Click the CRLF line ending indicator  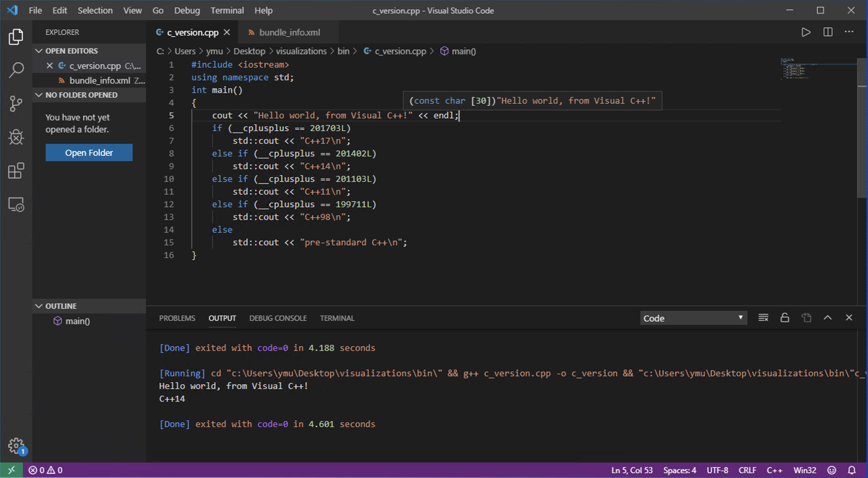point(747,470)
